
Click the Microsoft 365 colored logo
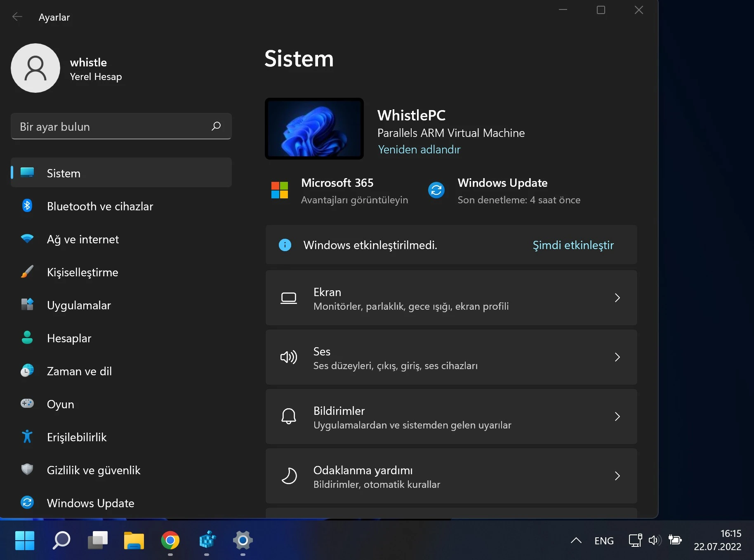[x=280, y=190]
